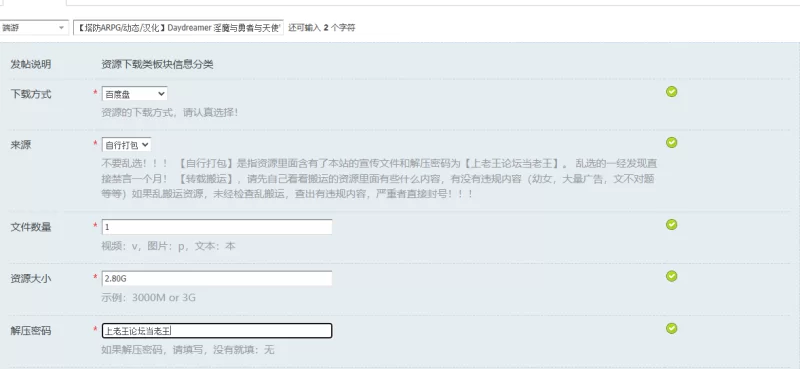The image size is (800, 369).
Task: Click the green checkmark beside 文件数量
Action: pos(671,225)
